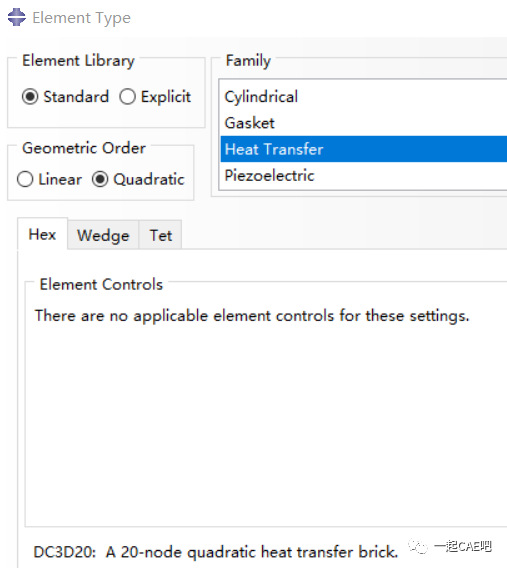Switch to the Tet tab

coord(160,235)
